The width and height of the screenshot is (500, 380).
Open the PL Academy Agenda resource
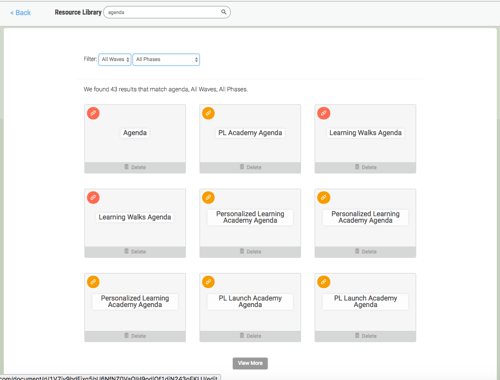point(250,133)
